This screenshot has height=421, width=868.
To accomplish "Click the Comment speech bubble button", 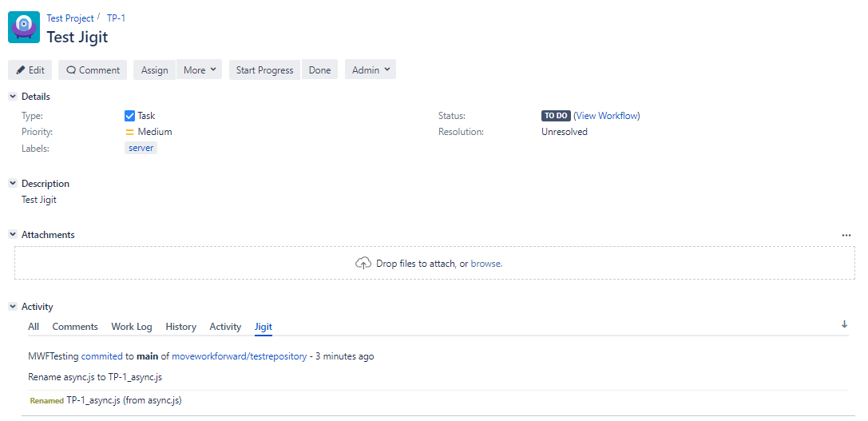I will (93, 70).
